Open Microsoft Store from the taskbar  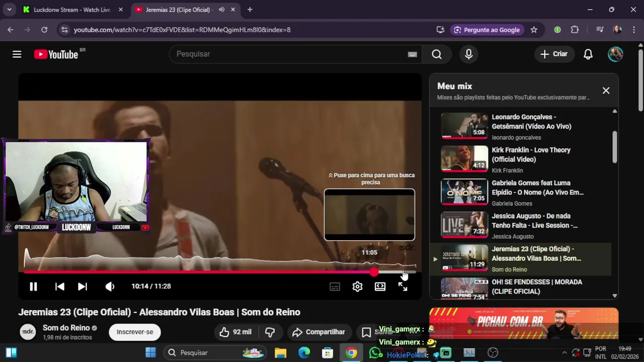328,352
